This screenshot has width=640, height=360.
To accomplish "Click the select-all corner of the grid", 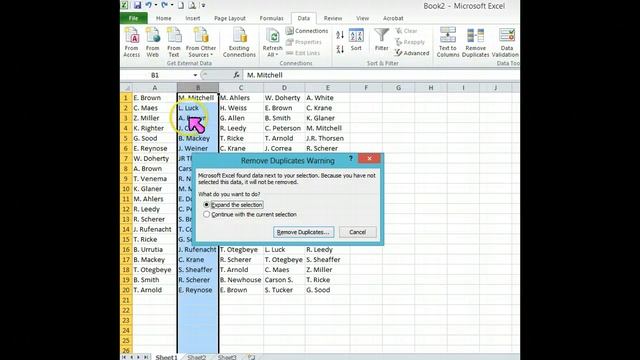I will 127,88.
